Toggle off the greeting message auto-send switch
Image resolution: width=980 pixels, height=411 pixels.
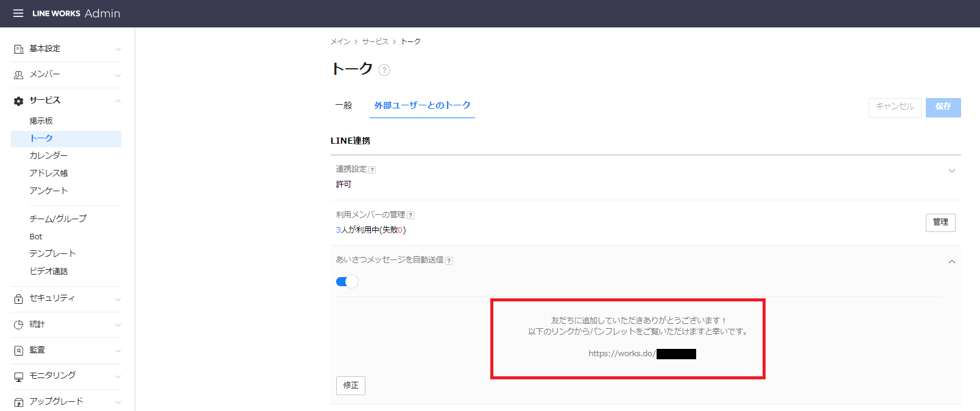347,281
